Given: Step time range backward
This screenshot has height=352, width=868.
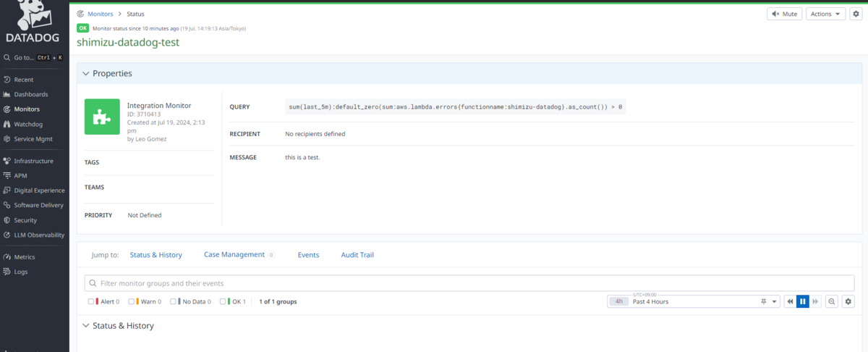Looking at the screenshot, I should (x=790, y=301).
